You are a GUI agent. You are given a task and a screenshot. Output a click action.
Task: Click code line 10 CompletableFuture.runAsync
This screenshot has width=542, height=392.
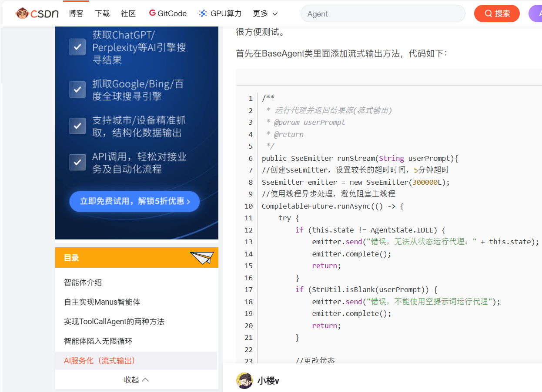tap(333, 206)
